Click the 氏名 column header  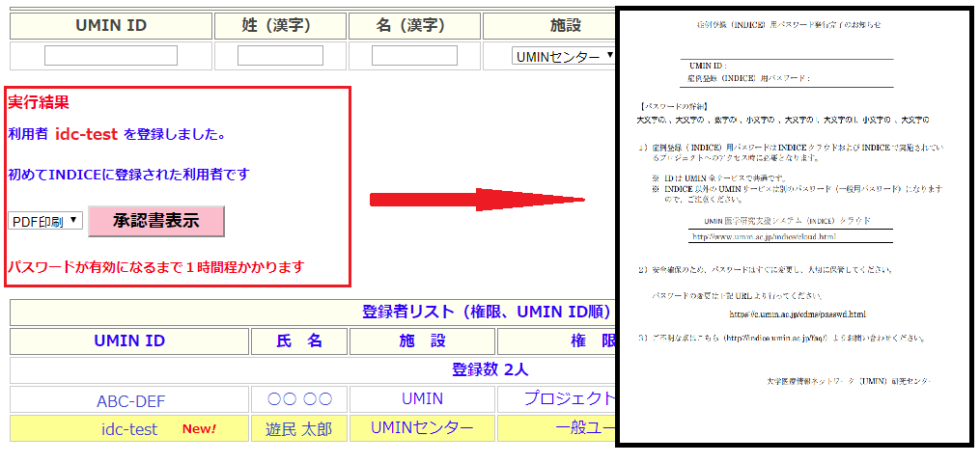299,341
